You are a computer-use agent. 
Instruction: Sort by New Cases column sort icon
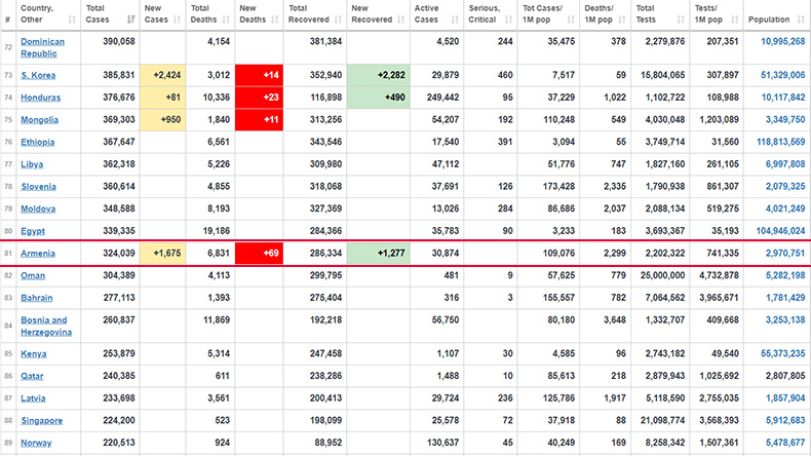(x=177, y=20)
